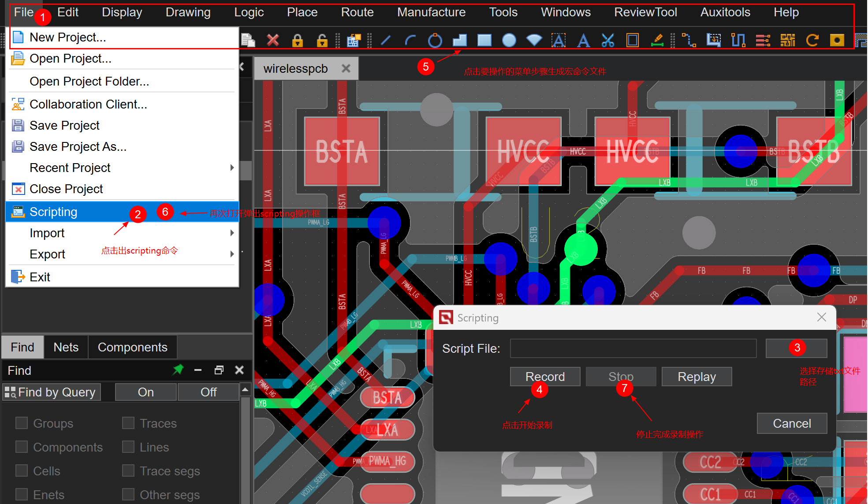Pin the Find panel with pushpin

coord(178,370)
